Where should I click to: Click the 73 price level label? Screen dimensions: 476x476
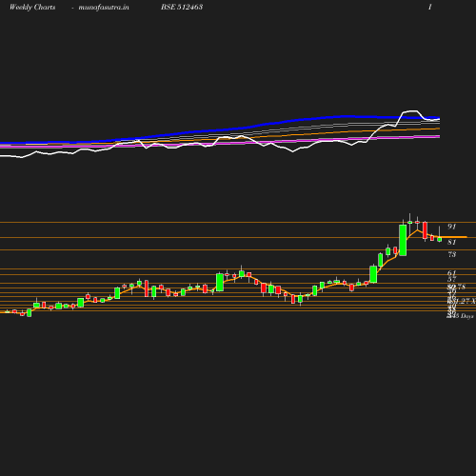click(452, 254)
